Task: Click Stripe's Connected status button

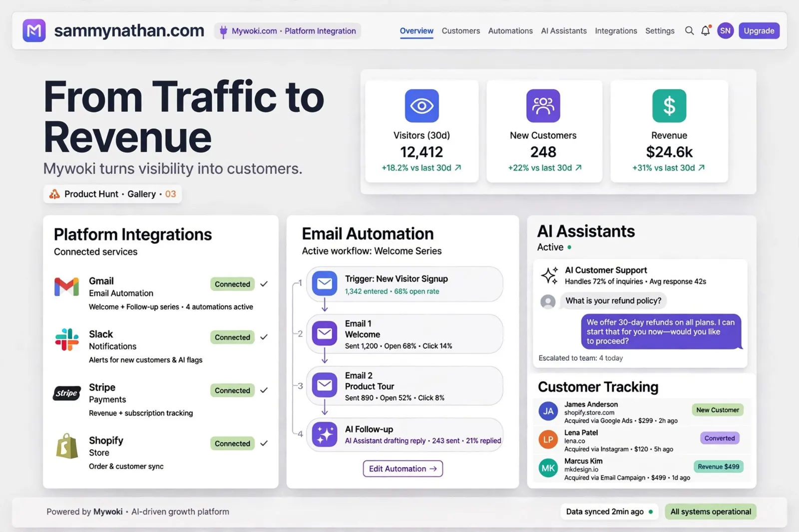Action: [232, 390]
